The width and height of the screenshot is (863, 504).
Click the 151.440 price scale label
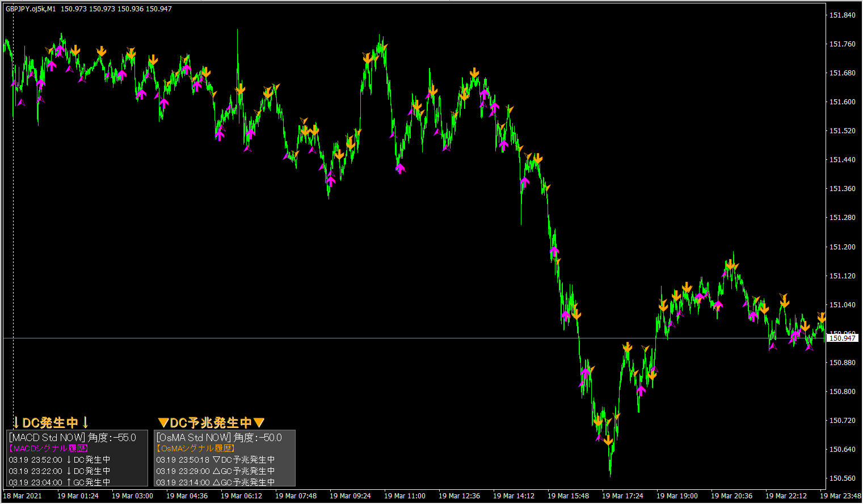pos(843,160)
